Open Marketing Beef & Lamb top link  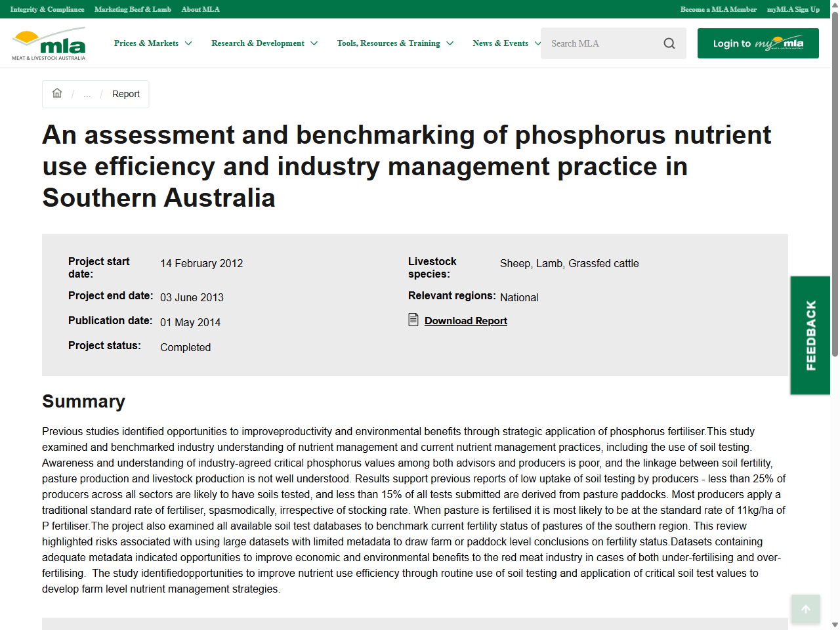(133, 9)
